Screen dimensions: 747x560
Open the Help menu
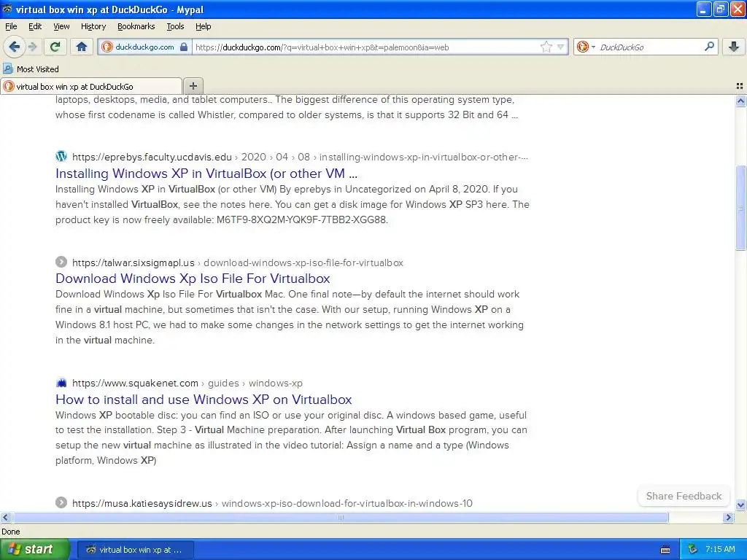pyautogui.click(x=203, y=26)
